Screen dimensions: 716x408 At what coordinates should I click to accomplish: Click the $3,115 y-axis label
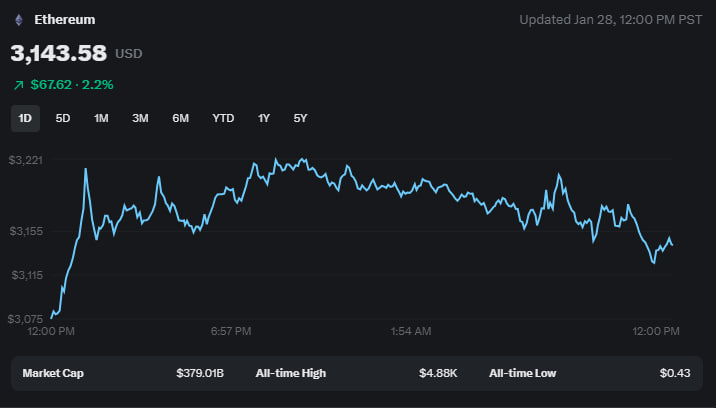click(27, 275)
